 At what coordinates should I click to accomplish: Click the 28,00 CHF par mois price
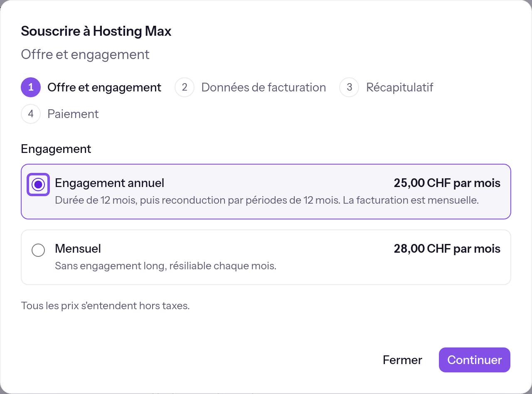coord(447,249)
